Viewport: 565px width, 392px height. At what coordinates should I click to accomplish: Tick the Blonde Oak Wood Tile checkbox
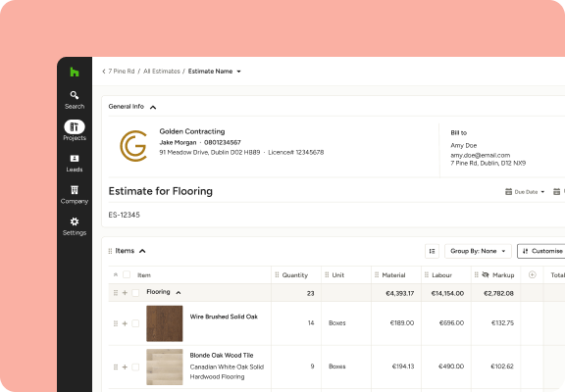point(135,367)
